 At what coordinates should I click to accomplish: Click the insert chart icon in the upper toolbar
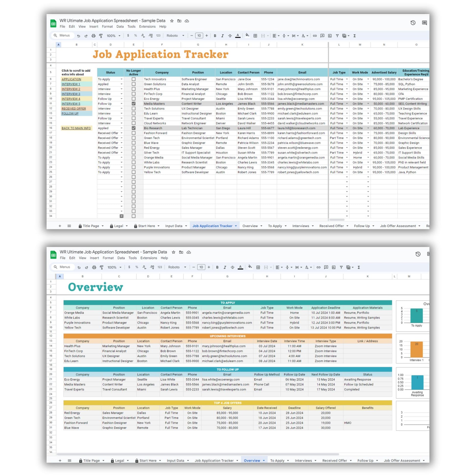point(330,36)
